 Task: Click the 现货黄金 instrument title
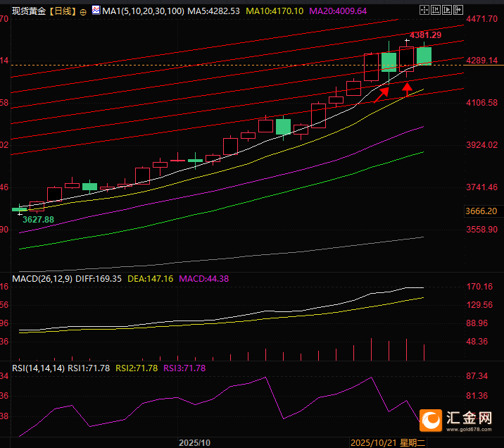[x=29, y=11]
